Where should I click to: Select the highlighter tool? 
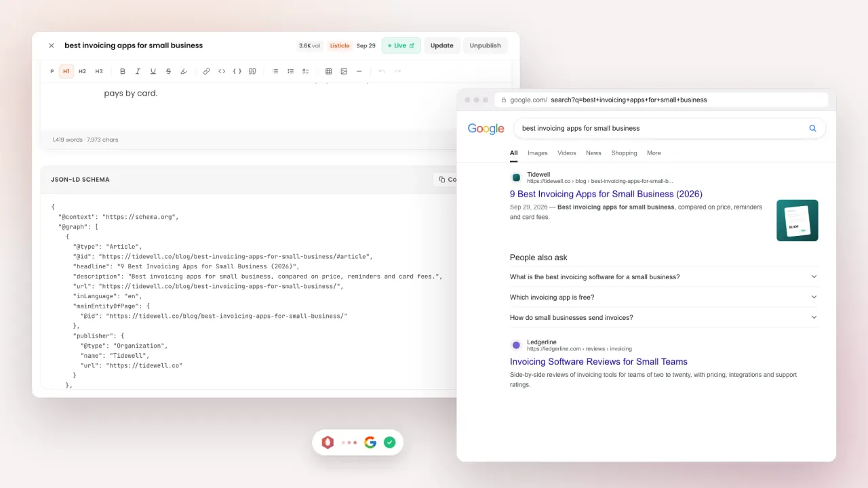[x=184, y=71]
